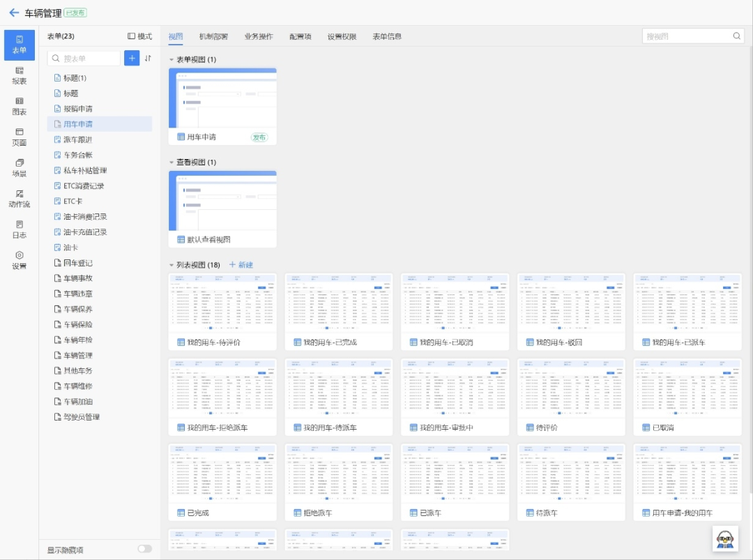This screenshot has height=560, width=753.
Task: Open the 场景 sidebar icon
Action: 20,168
